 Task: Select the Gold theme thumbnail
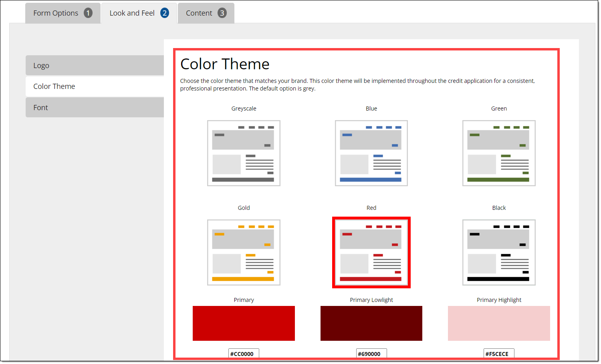pos(244,252)
